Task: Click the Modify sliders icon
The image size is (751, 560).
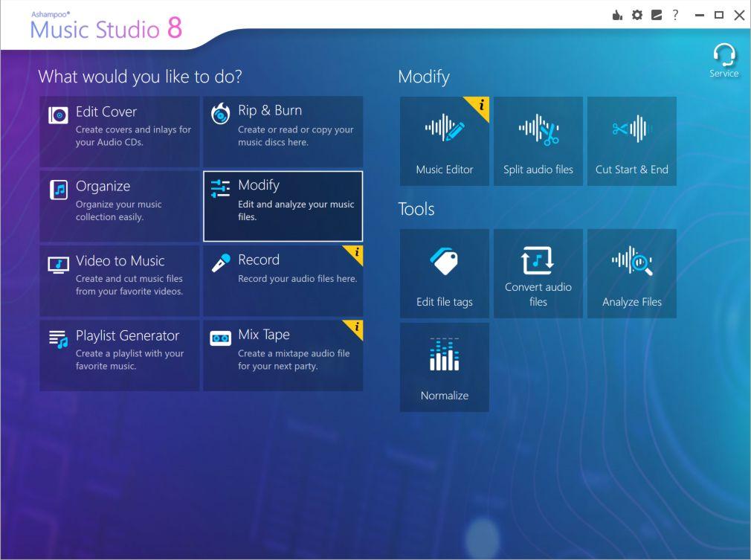Action: [220, 188]
